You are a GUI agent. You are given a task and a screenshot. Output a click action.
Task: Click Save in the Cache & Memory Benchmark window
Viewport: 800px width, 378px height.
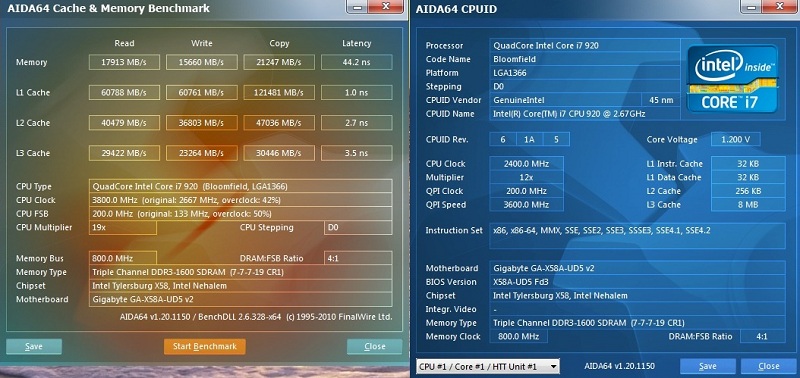point(34,346)
